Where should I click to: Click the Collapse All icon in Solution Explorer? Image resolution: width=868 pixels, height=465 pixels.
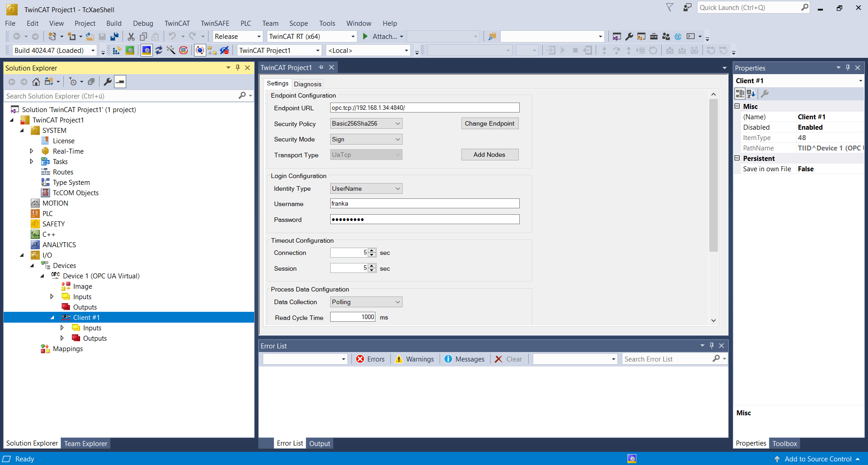pyautogui.click(x=91, y=82)
